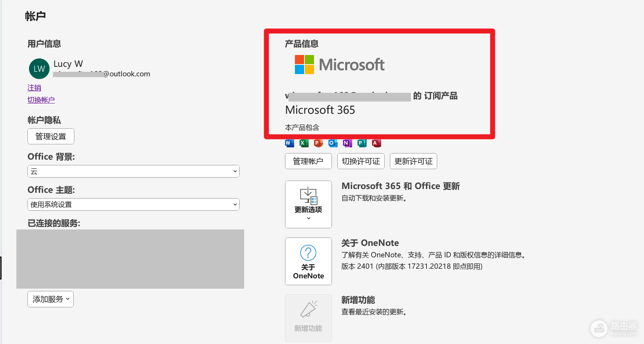Click the Word app icon
Screen dimensions: 644x344
tap(290, 143)
